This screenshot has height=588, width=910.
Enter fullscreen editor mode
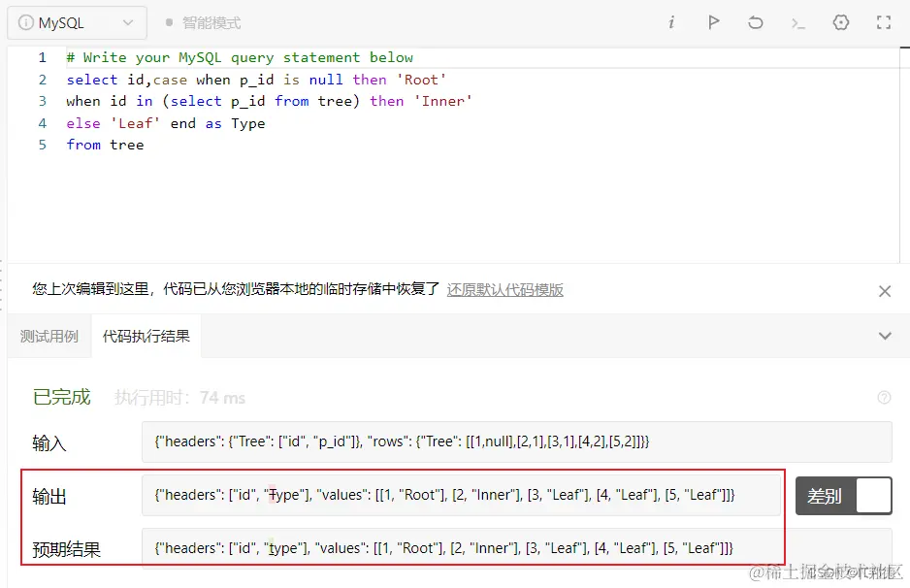tap(883, 22)
